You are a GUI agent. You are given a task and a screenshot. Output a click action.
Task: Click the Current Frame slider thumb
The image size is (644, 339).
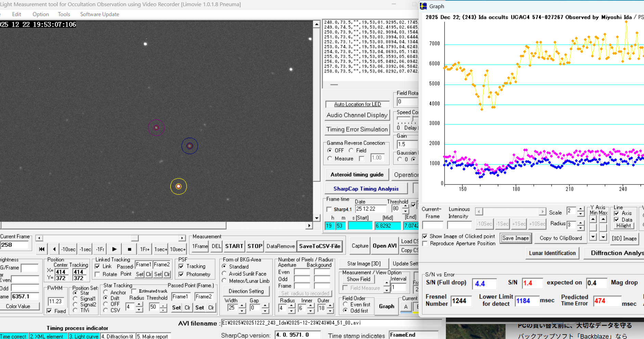click(x=135, y=238)
